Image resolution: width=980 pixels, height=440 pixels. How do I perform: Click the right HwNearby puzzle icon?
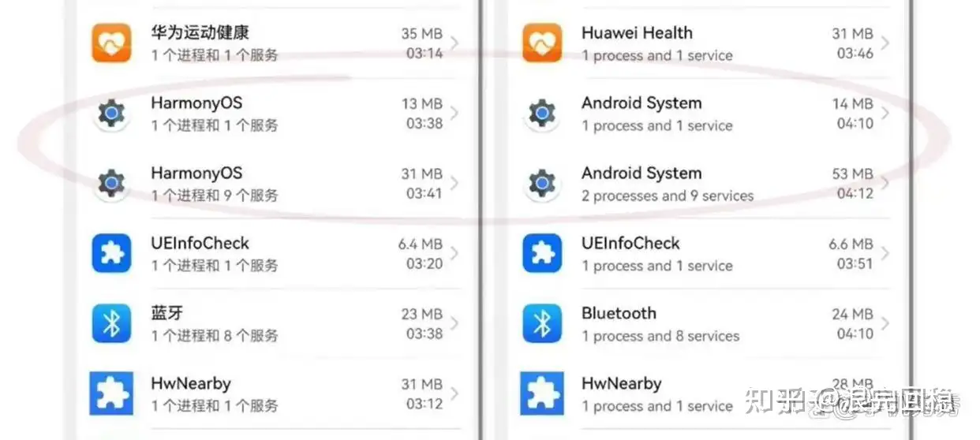[x=542, y=393]
